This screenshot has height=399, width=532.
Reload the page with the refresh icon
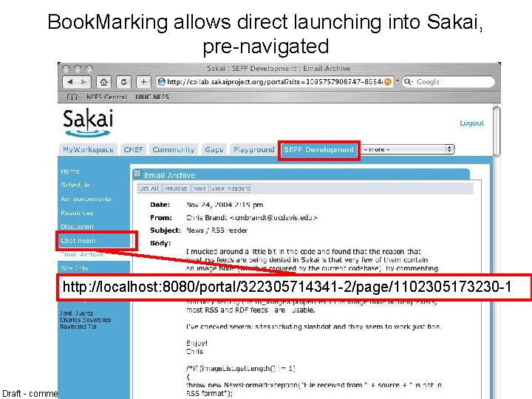[123, 82]
